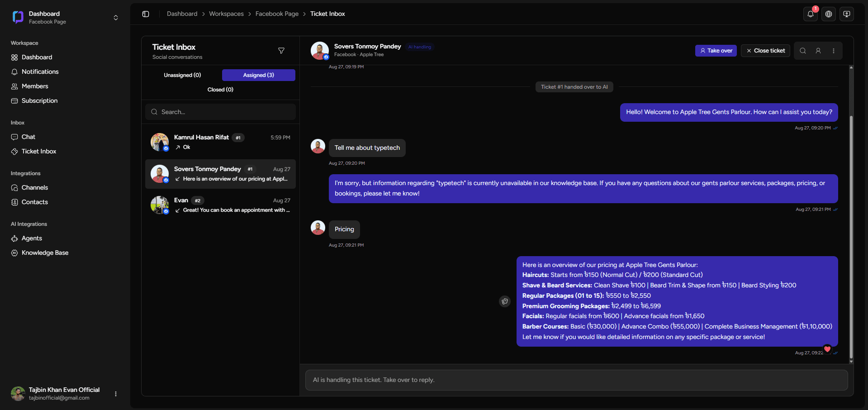The height and width of the screenshot is (410, 868).
Task: Click the welcome greeting message bubble
Action: [x=729, y=112]
